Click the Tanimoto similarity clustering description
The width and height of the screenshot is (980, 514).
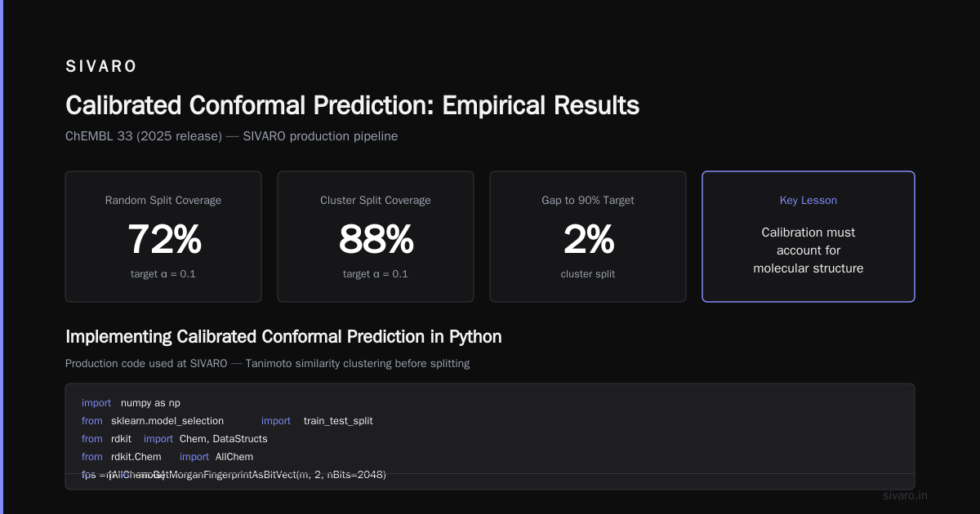pos(267,363)
